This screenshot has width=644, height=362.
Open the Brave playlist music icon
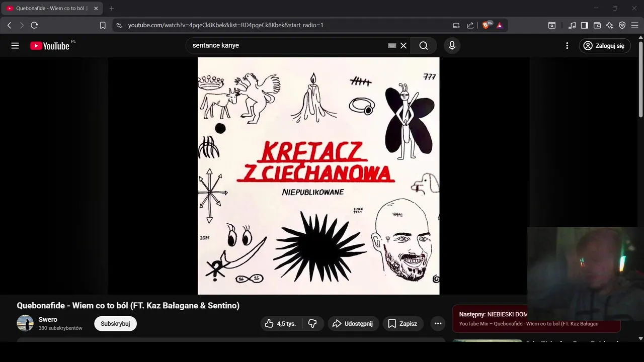click(x=572, y=25)
